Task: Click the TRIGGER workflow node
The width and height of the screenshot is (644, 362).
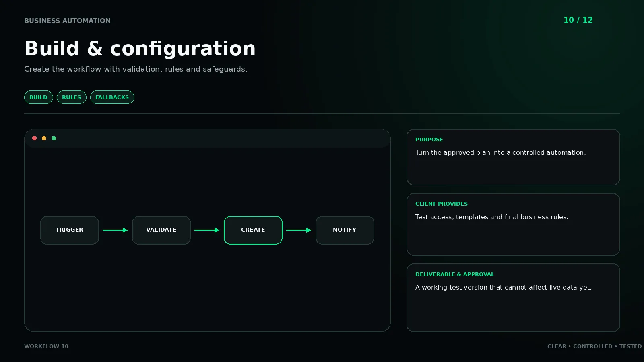Action: click(70, 230)
